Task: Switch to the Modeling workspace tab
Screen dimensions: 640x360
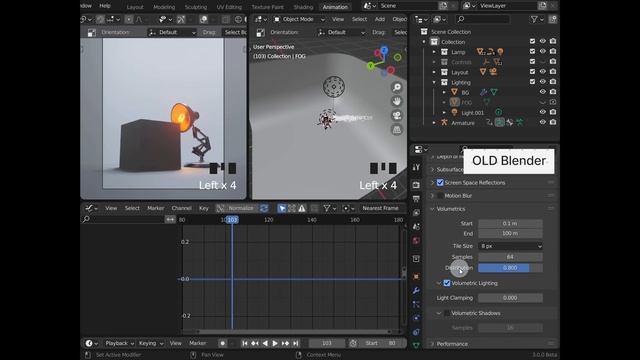Action: point(164,7)
